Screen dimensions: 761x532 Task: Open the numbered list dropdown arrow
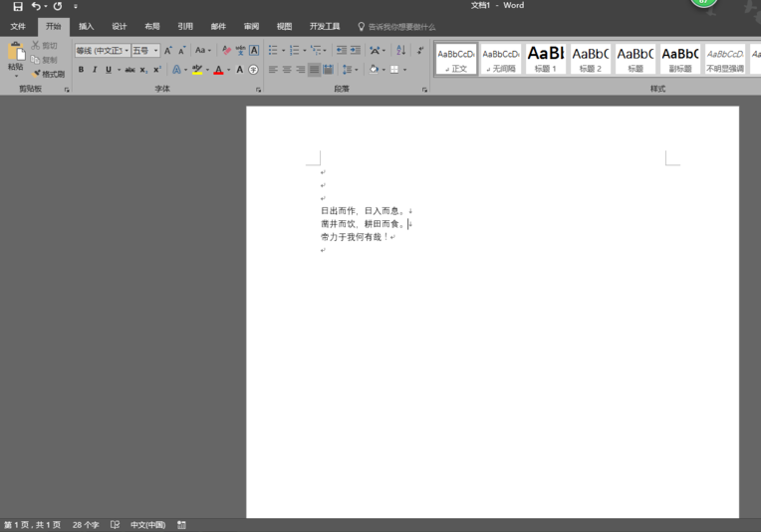click(305, 51)
